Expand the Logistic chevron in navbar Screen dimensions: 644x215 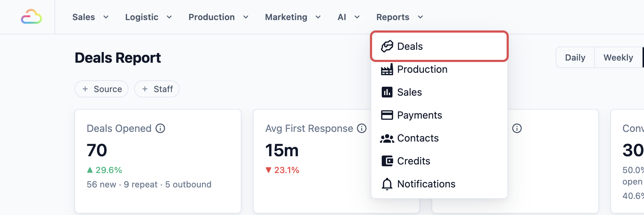[x=169, y=17]
